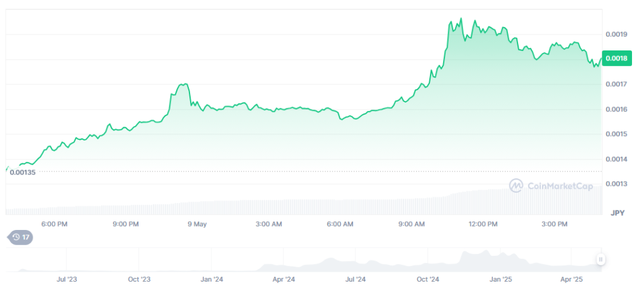The image size is (644, 293).
Task: Click the 3:00 AM time axis label
Action: (268, 224)
